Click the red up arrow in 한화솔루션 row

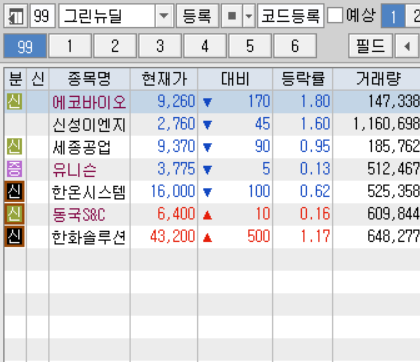tap(207, 237)
